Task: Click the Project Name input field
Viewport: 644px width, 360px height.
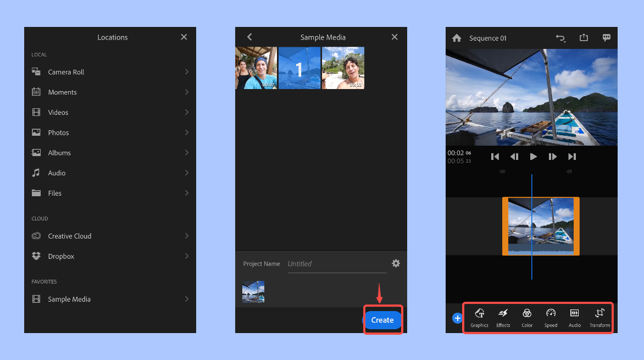Action: point(337,264)
